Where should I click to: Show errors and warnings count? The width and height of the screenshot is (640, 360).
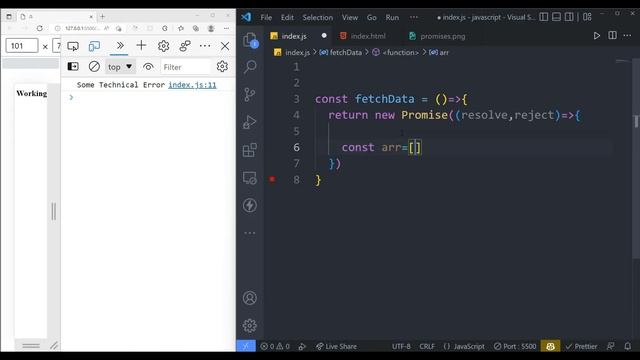275,347
